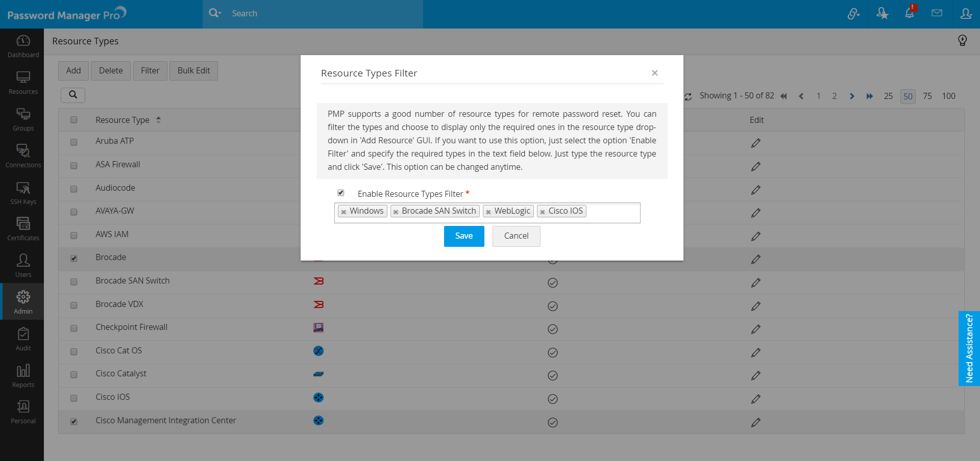Select the Brocade VDX row text
This screenshot has height=461, width=980.
(119, 304)
